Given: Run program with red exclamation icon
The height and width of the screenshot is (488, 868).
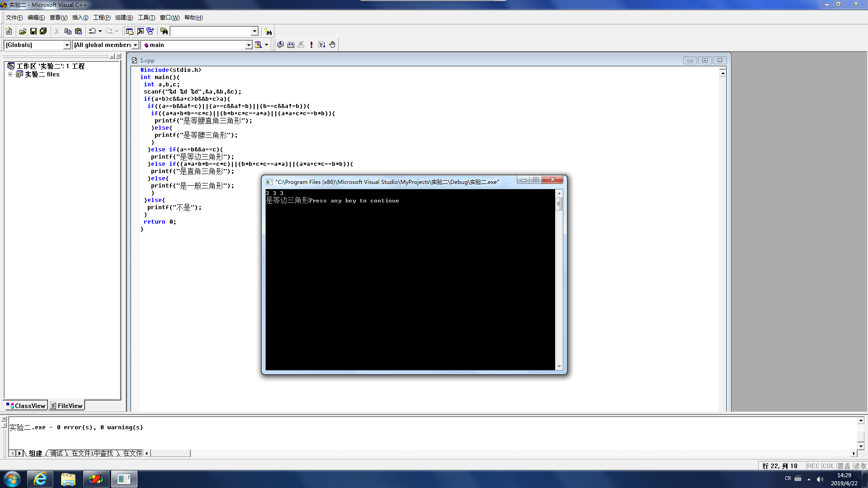Looking at the screenshot, I should 311,45.
